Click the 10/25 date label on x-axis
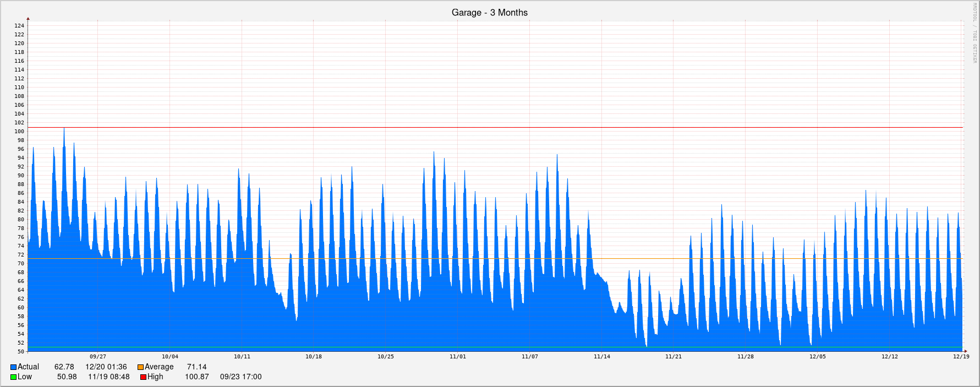Screen dimensions: 980x387 click(x=385, y=357)
